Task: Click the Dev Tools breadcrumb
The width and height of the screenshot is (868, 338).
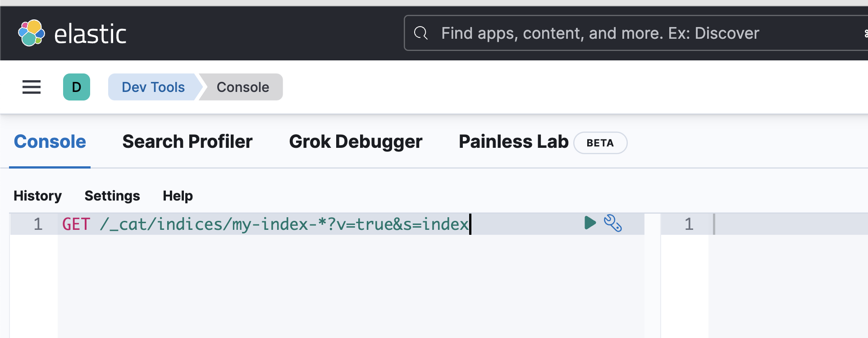Action: 153,87
